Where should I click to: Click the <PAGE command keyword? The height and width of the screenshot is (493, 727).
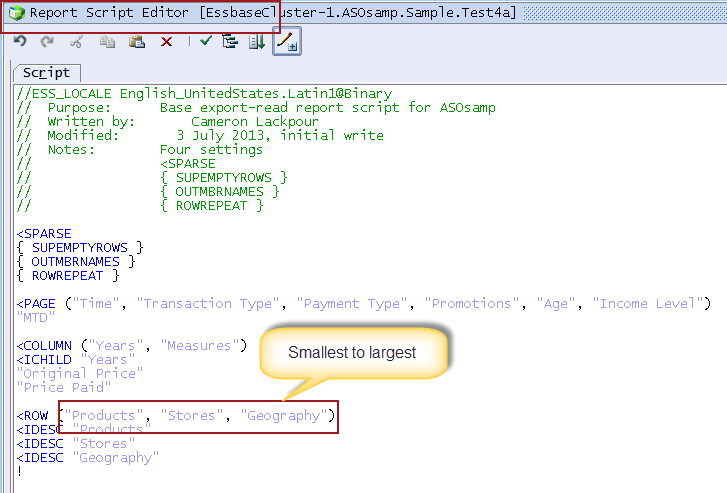point(36,304)
